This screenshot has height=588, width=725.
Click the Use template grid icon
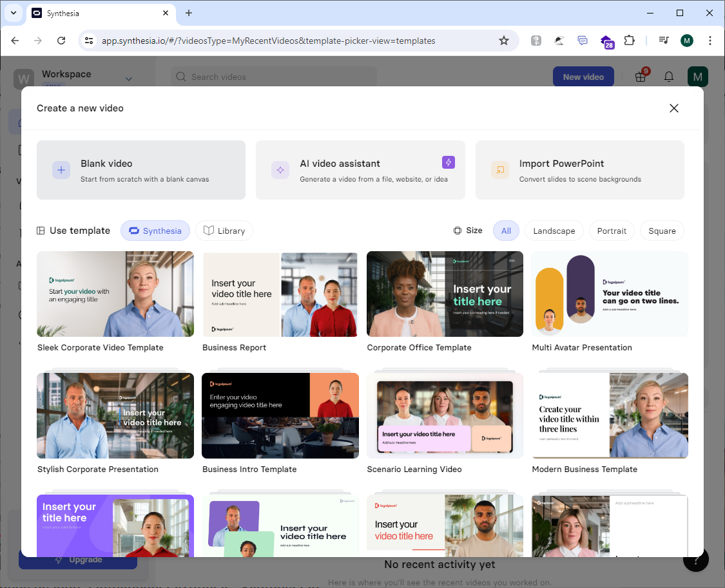coord(41,231)
